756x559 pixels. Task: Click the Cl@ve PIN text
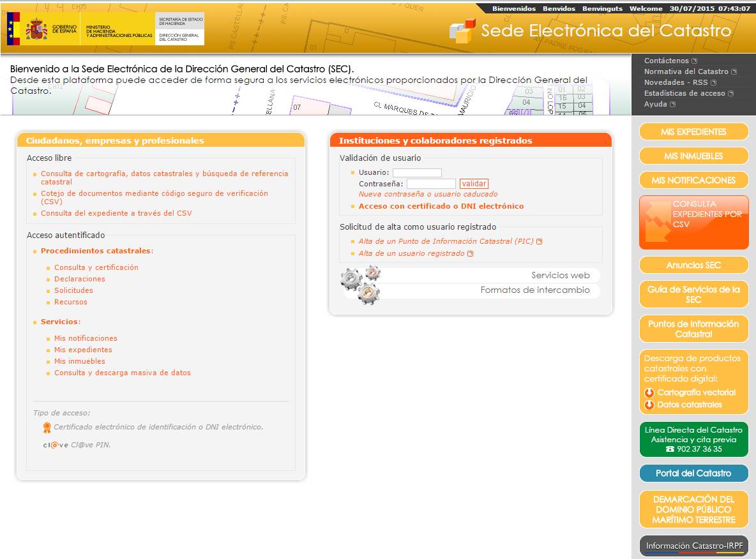point(91,445)
